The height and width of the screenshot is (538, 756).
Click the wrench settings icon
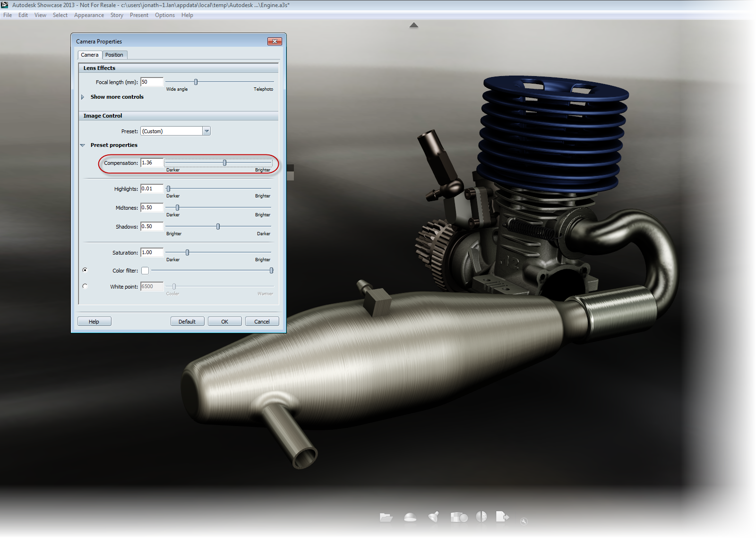pyautogui.click(x=524, y=521)
